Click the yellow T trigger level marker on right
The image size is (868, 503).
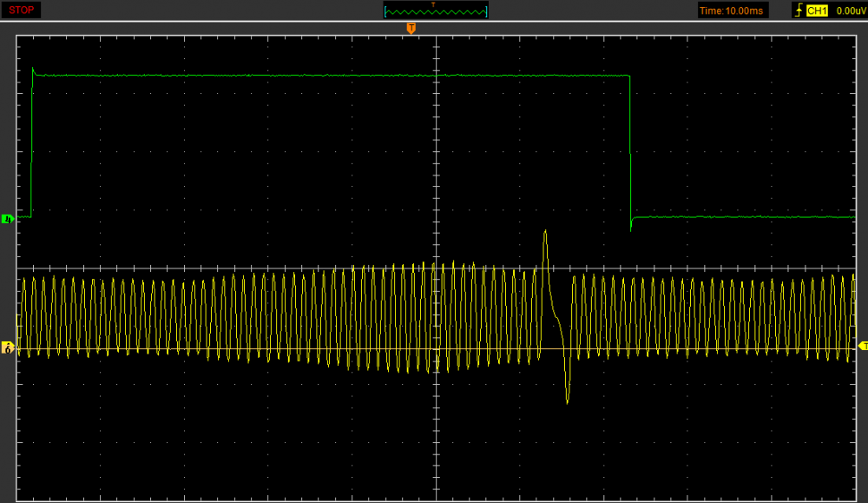coord(862,346)
